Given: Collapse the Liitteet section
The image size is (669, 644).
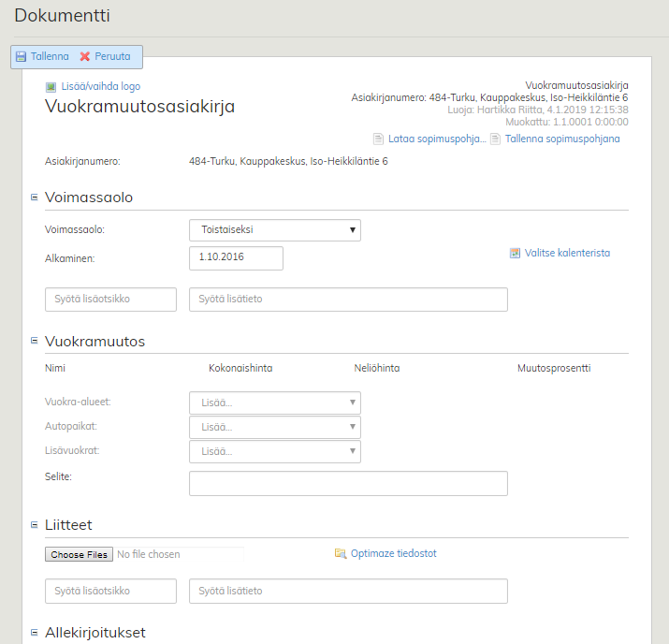Looking at the screenshot, I should (x=35, y=525).
